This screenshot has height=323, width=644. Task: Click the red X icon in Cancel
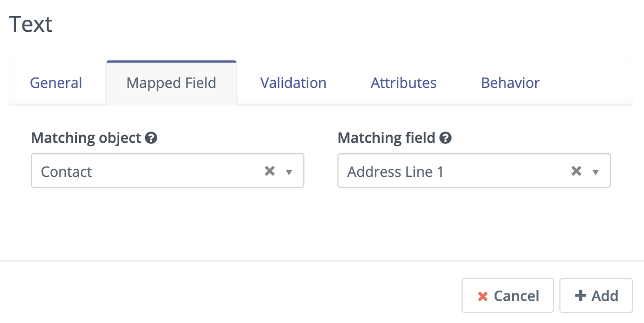point(482,296)
